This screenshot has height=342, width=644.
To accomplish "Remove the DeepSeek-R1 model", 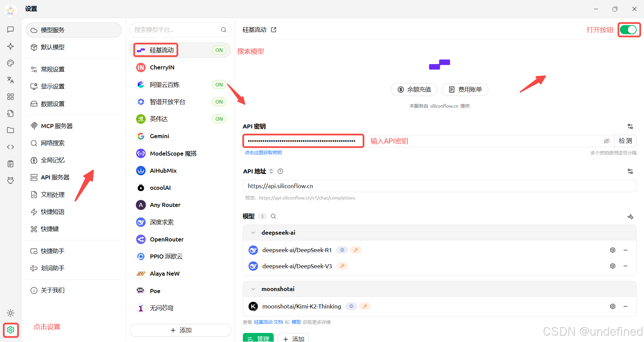I will tap(625, 250).
